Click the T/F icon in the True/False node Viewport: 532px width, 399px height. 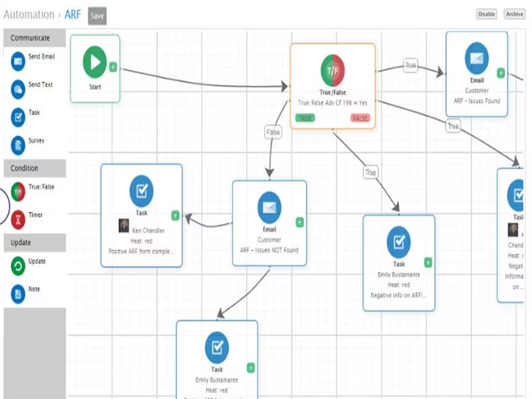point(332,70)
